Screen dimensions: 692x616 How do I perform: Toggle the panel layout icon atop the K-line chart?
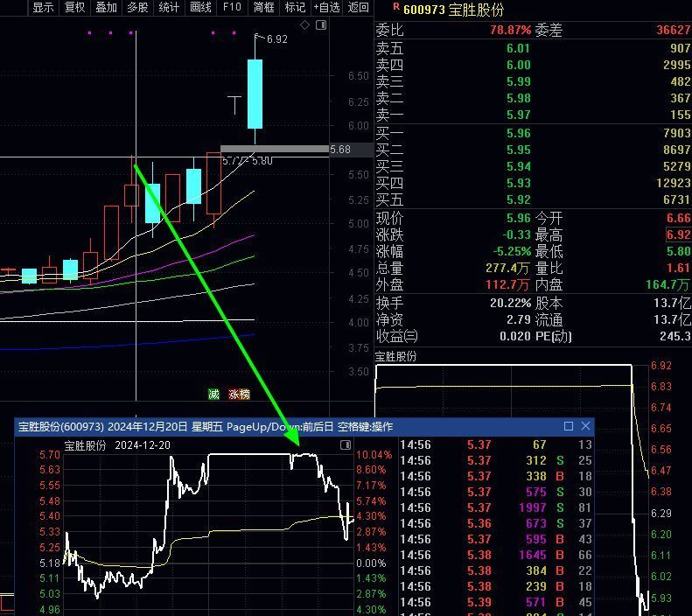(x=321, y=25)
